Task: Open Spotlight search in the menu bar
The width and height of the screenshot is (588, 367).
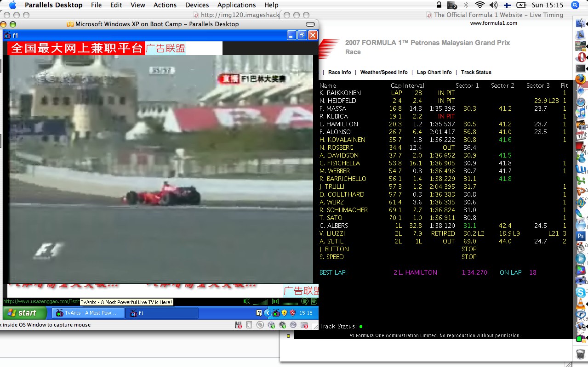Action: [575, 5]
